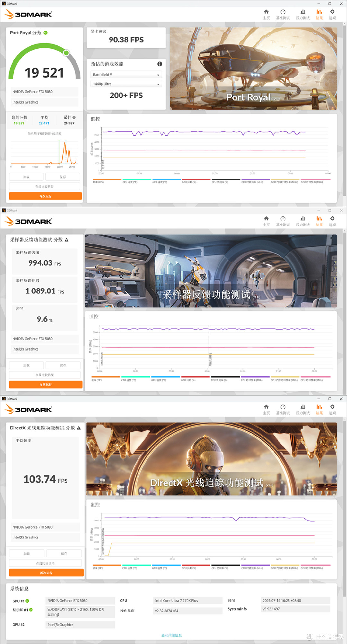347x644 pixels.
Task: Click SystemInfo version v5.92.1497
Action: tap(296, 609)
